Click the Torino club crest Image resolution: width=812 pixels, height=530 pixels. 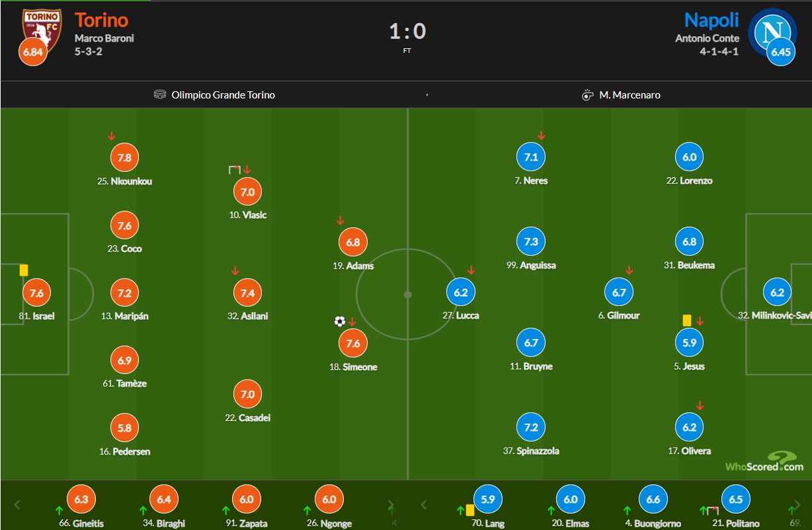point(42,26)
